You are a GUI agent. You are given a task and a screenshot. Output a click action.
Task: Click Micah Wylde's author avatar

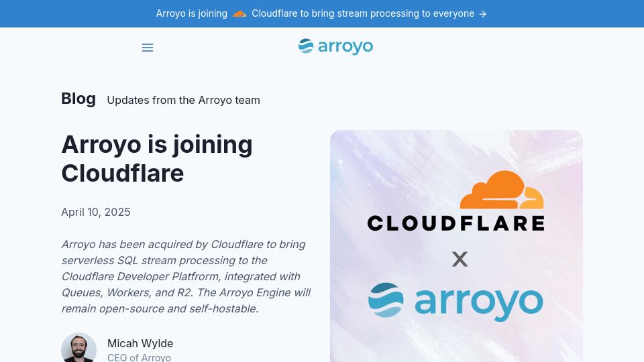pos(79,348)
